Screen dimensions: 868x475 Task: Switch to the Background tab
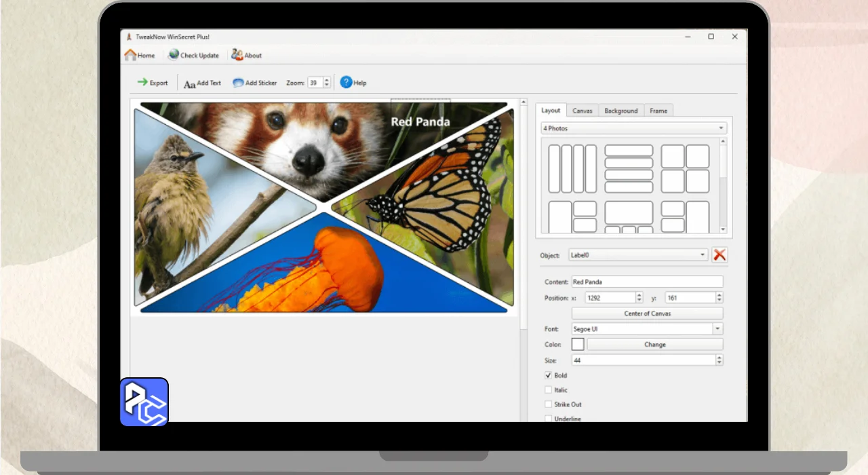(x=621, y=111)
